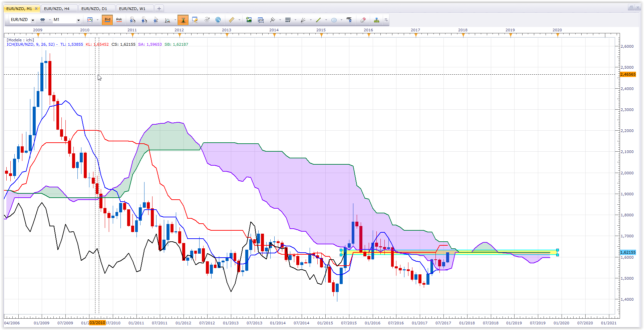This screenshot has width=644, height=330.
Task: Select the fan lines tool
Action: [303, 20]
